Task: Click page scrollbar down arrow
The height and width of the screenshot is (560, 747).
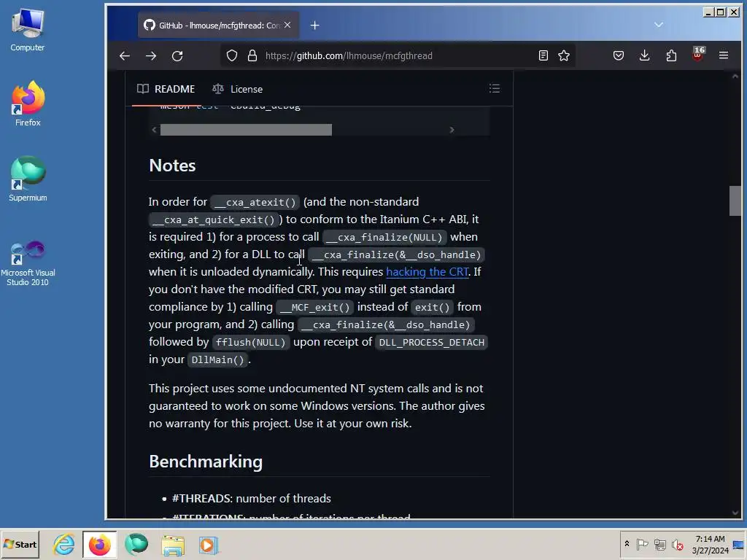Action: pos(735,513)
